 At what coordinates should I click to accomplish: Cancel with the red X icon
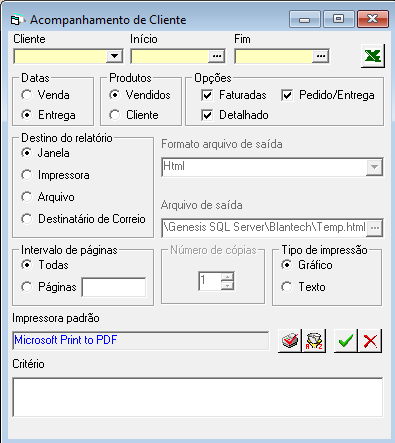pyautogui.click(x=370, y=341)
